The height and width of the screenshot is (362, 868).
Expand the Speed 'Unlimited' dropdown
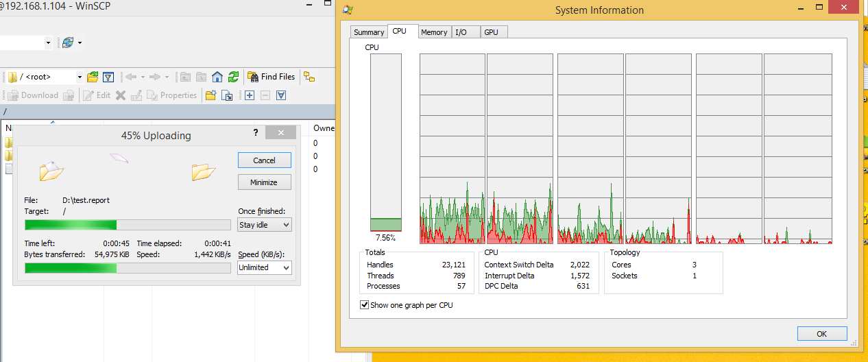tap(264, 267)
